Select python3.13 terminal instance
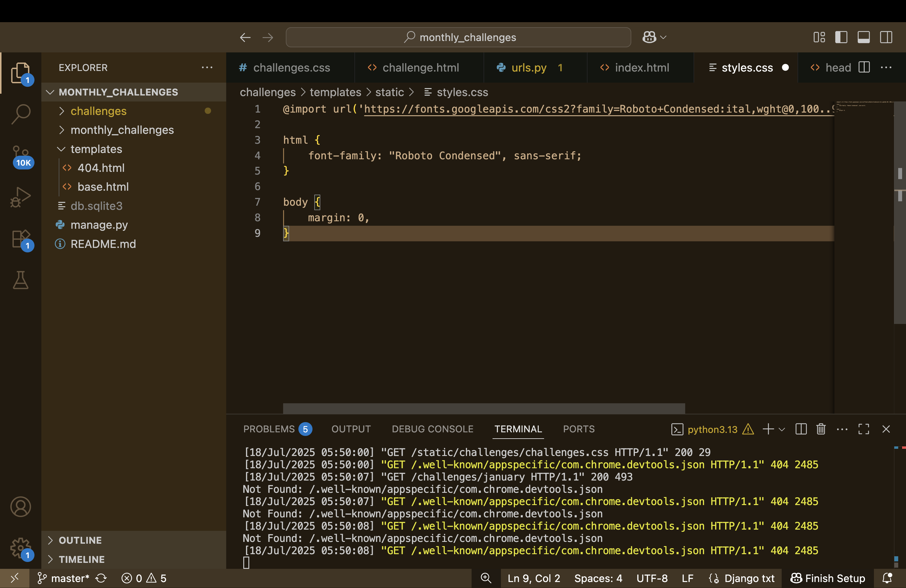 point(712,429)
